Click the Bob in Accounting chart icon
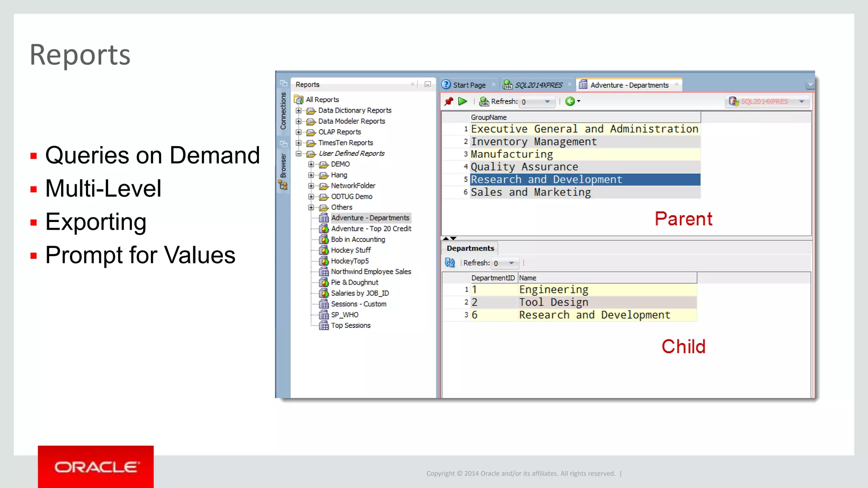This screenshot has height=488, width=868. coord(324,239)
